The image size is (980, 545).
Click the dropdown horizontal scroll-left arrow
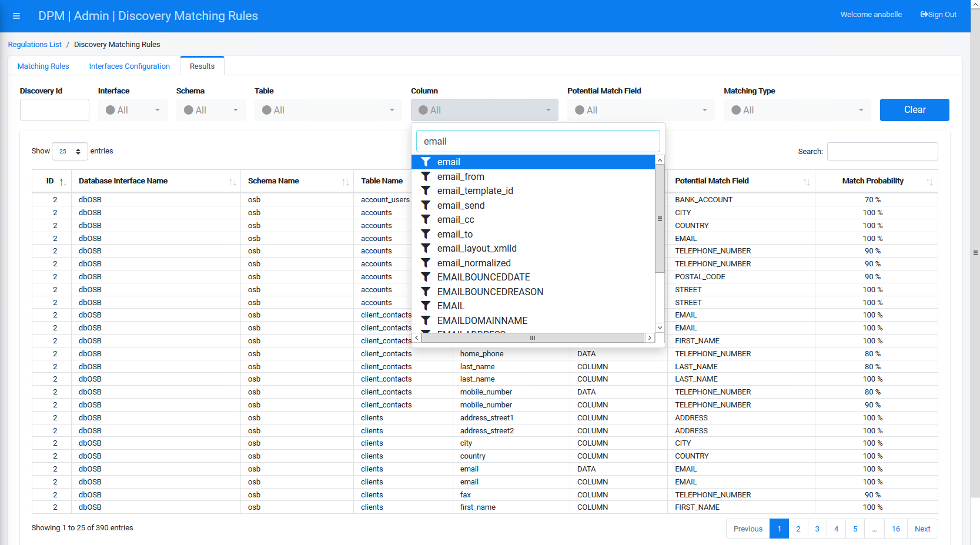point(417,337)
